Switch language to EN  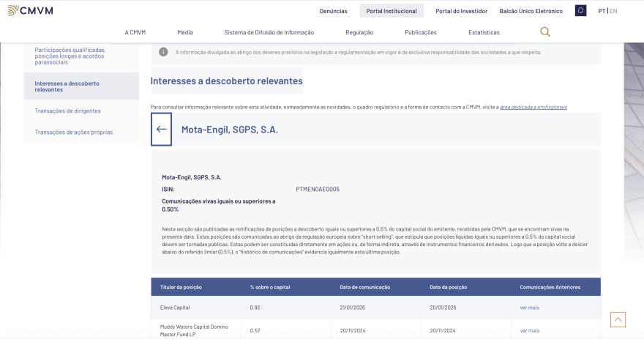(613, 11)
